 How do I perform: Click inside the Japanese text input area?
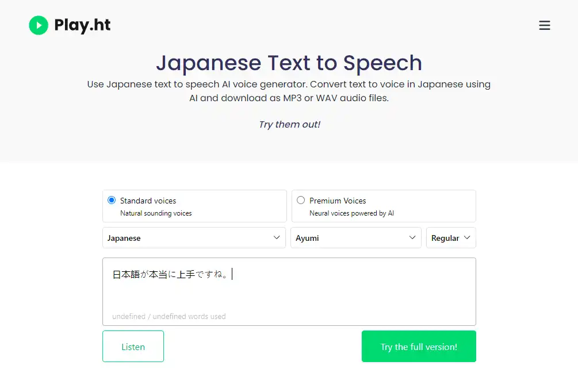tap(289, 291)
